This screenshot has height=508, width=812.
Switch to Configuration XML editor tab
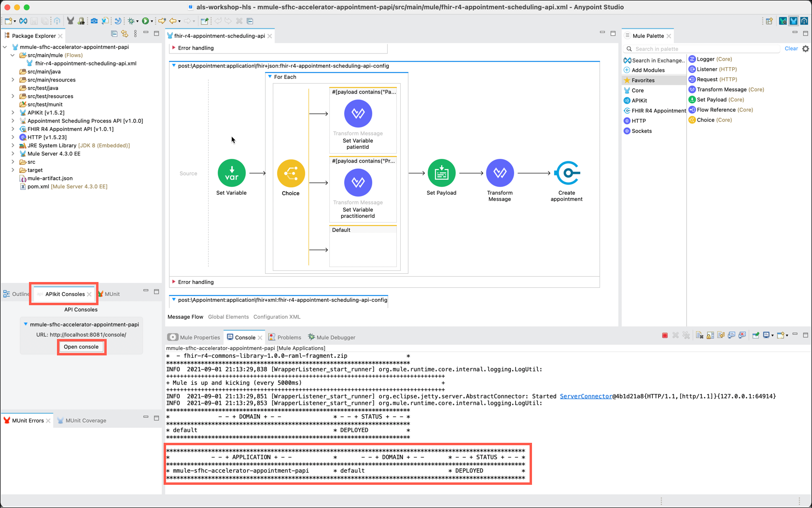pyautogui.click(x=277, y=317)
